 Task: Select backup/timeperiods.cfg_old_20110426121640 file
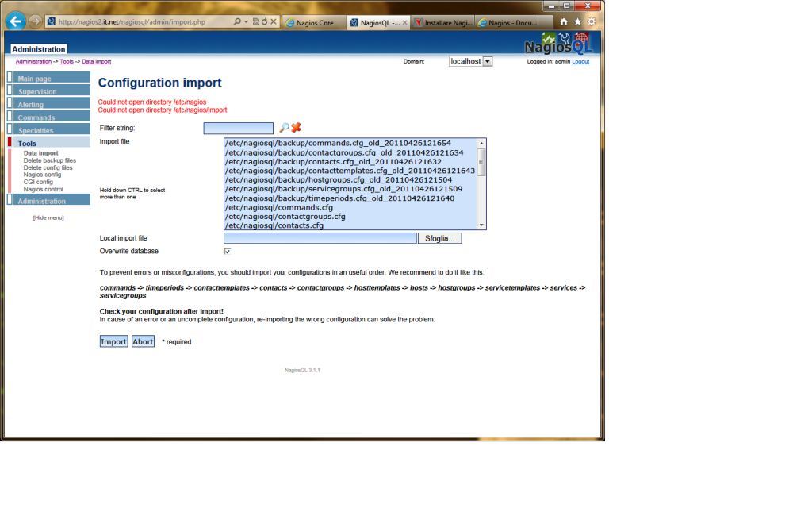point(339,198)
